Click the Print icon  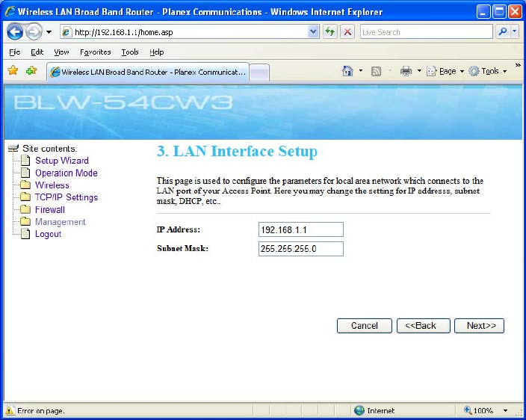(406, 71)
